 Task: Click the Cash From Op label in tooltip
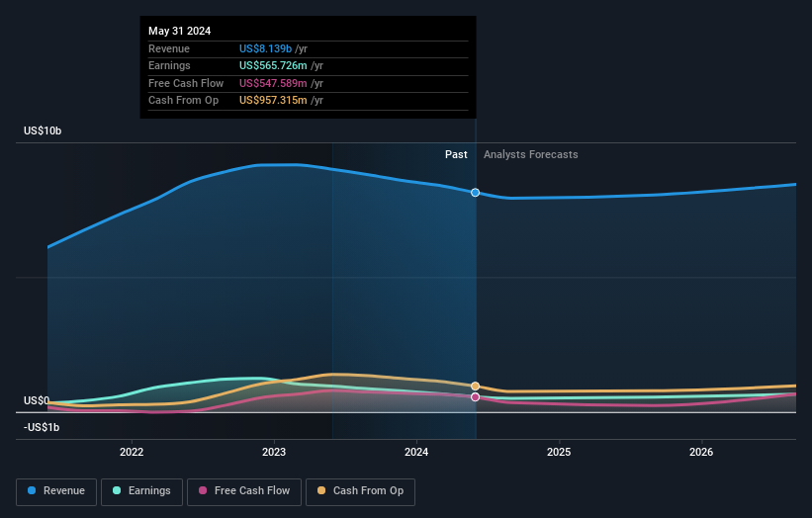pos(183,101)
